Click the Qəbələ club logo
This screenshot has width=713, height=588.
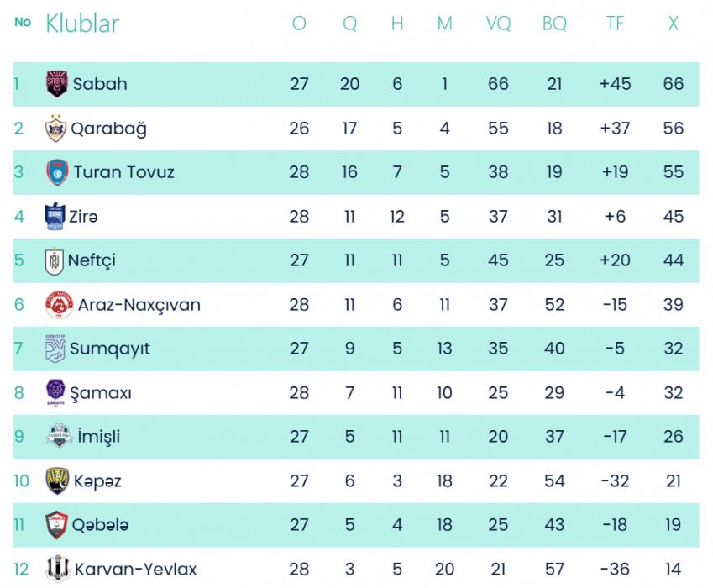point(56,525)
